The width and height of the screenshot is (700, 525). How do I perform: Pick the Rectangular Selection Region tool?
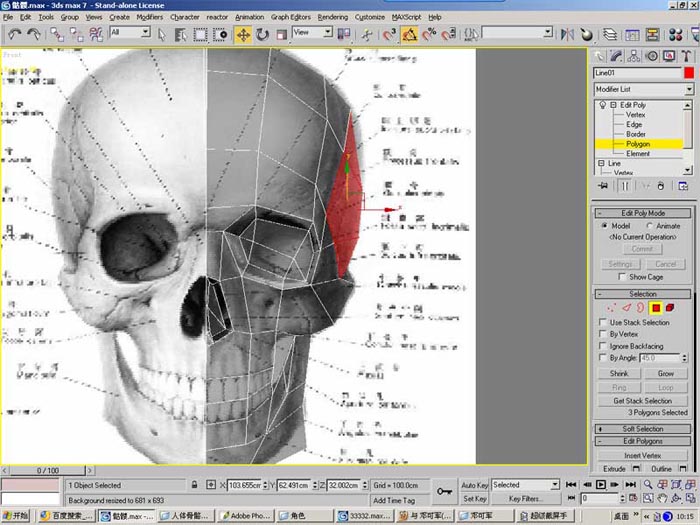pos(200,34)
